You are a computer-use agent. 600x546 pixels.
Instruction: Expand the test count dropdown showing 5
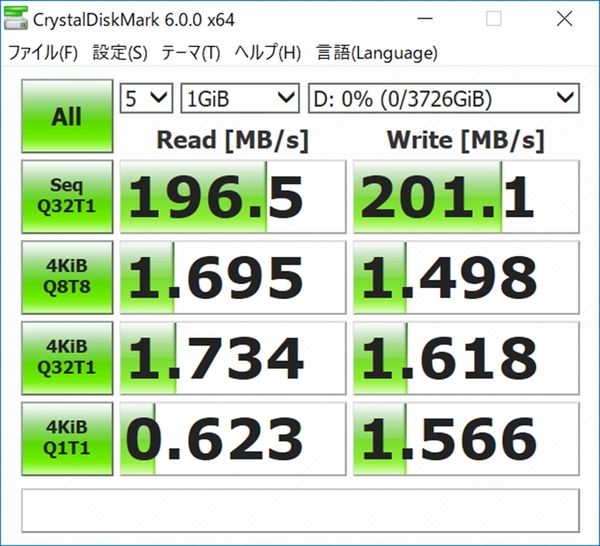(x=146, y=98)
